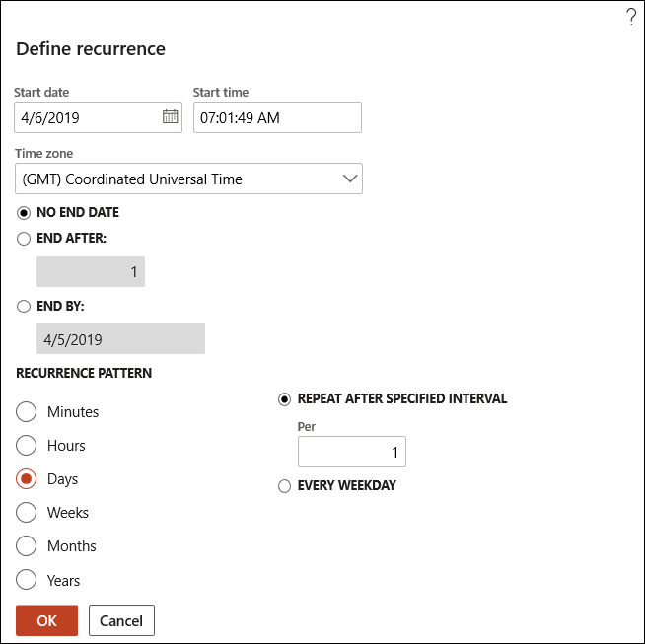Viewport: 645px width, 644px height.
Task: Click the End After count field
Action: click(x=91, y=272)
